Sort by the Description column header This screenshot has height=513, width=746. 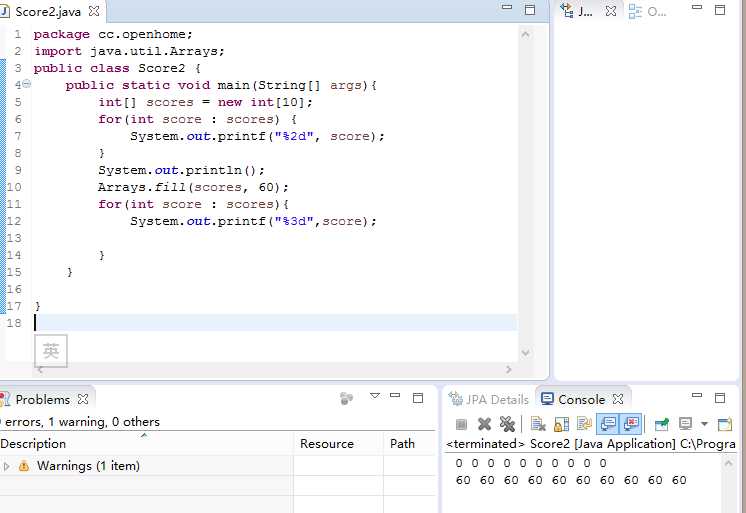click(146, 444)
